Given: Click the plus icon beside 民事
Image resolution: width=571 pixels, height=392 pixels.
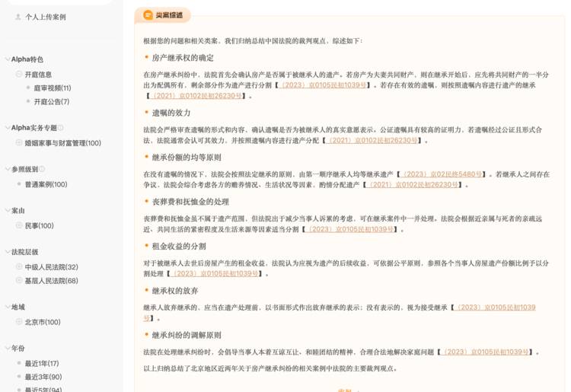Looking at the screenshot, I should (x=19, y=225).
